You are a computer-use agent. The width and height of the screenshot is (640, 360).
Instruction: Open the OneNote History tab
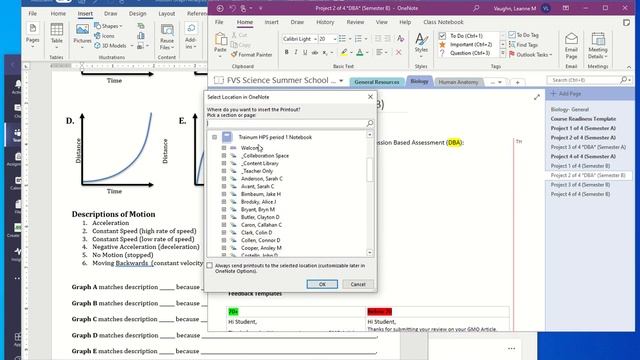pos(325,22)
